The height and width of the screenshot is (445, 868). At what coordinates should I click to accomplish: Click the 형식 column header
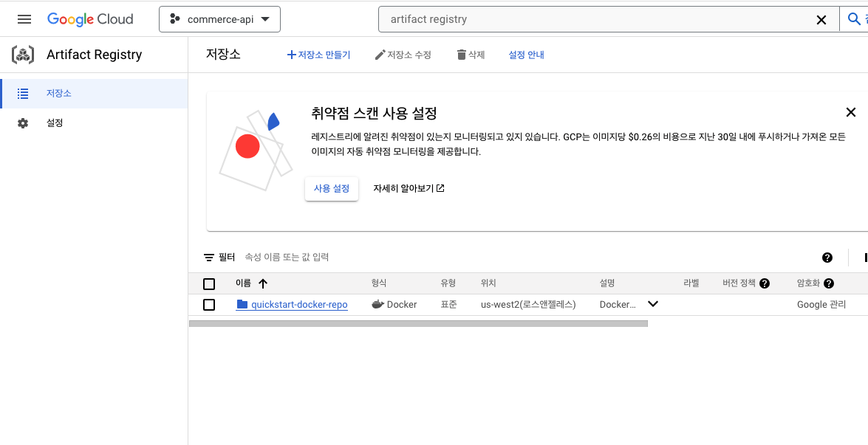(379, 283)
